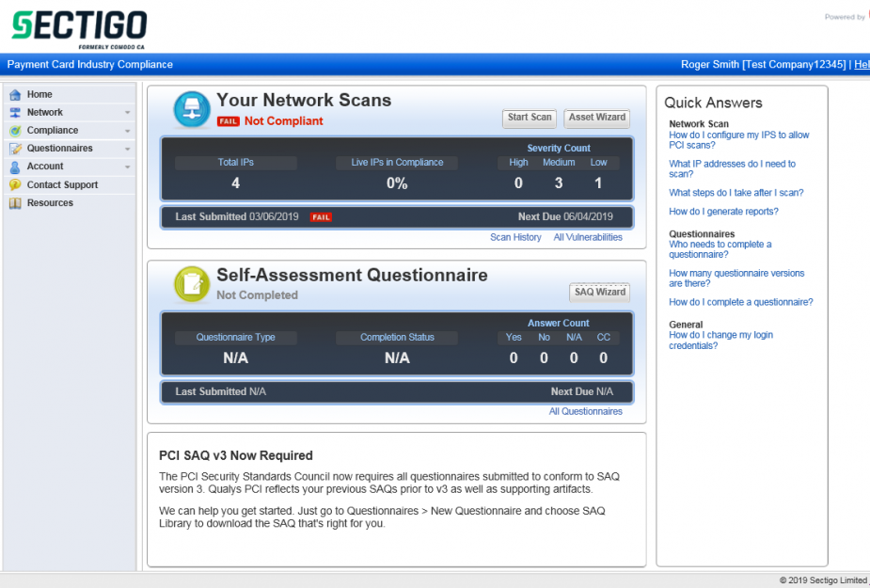Image resolution: width=870 pixels, height=588 pixels.
Task: Click the Roger Smith user name text
Action: pyautogui.click(x=710, y=64)
